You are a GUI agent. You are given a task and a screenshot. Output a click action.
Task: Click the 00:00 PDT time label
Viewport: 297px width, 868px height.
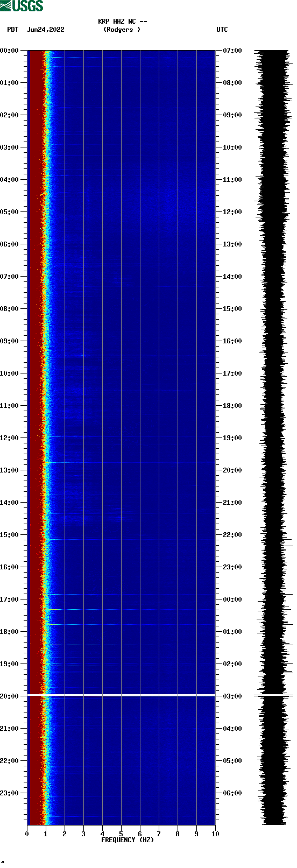click(10, 51)
